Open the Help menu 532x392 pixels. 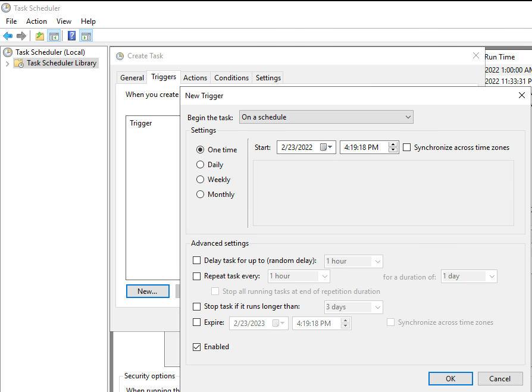pyautogui.click(x=88, y=21)
